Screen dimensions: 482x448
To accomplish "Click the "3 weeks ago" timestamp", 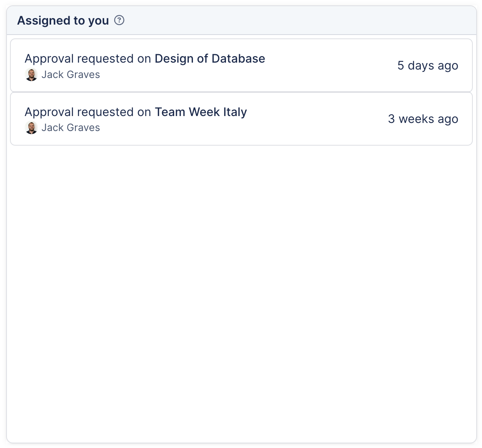I will click(423, 119).
